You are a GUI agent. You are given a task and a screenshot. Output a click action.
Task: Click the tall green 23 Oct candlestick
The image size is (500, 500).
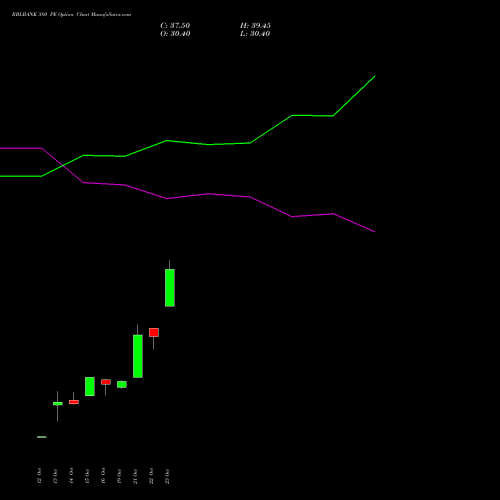[x=170, y=288]
